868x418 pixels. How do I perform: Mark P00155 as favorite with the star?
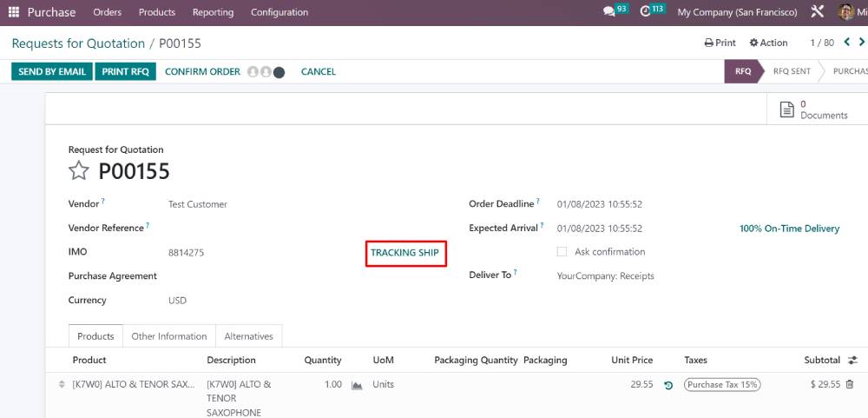(x=79, y=170)
